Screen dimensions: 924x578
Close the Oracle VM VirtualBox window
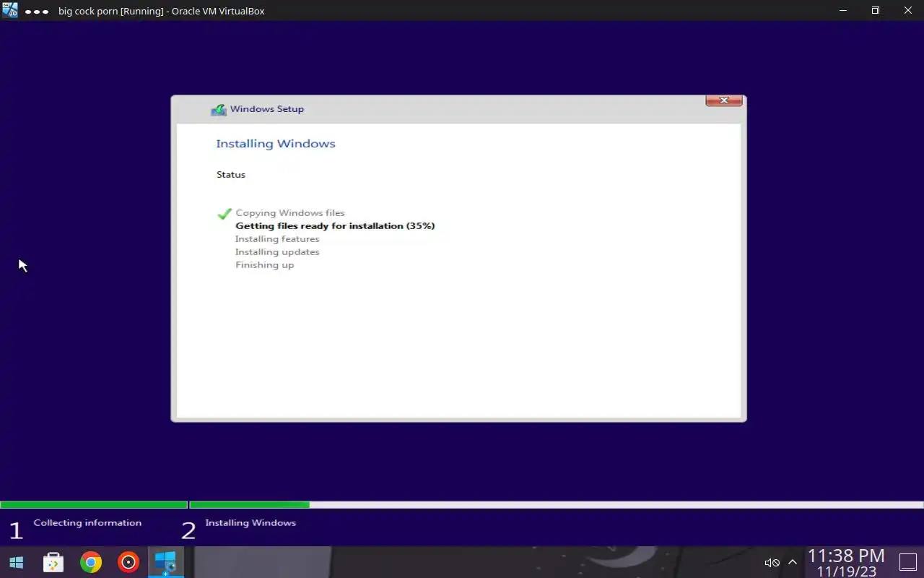[908, 11]
